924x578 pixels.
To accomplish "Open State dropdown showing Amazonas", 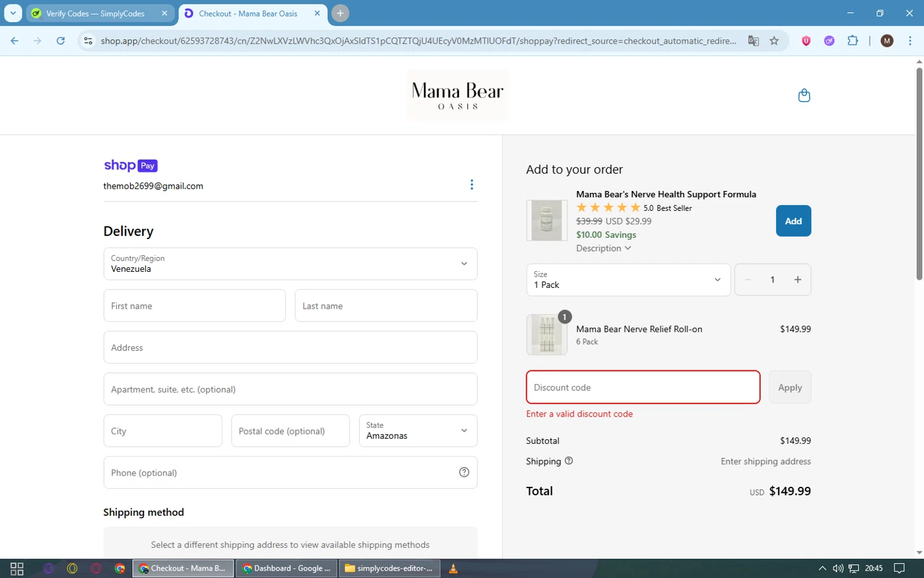I will pyautogui.click(x=418, y=431).
